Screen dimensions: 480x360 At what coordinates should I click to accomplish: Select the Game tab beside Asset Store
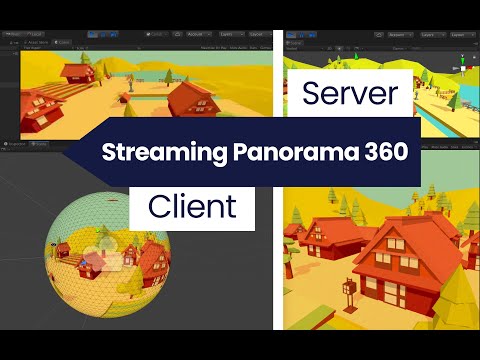(x=62, y=43)
